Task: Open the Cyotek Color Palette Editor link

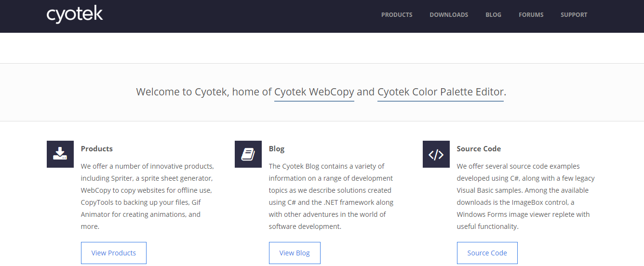Action: [x=441, y=92]
